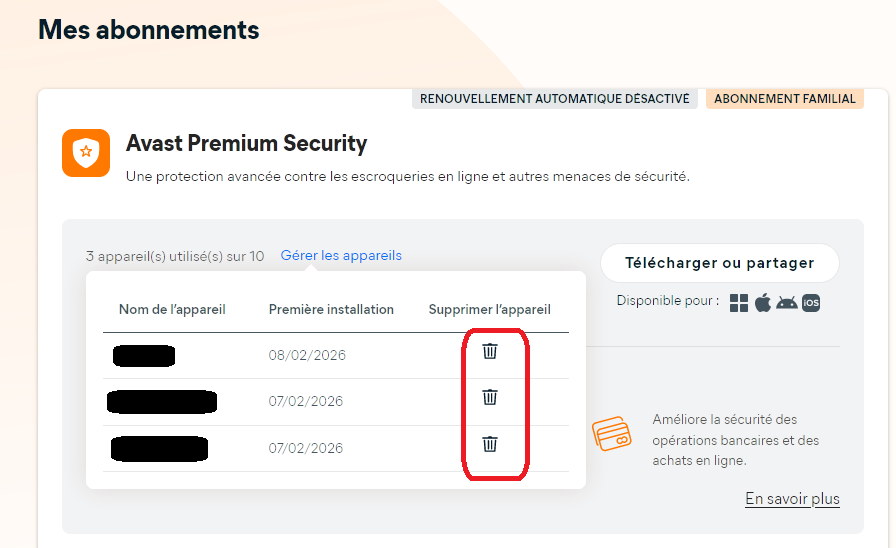Click the Nom de l'appareil column header
This screenshot has width=896, height=548.
pos(172,310)
